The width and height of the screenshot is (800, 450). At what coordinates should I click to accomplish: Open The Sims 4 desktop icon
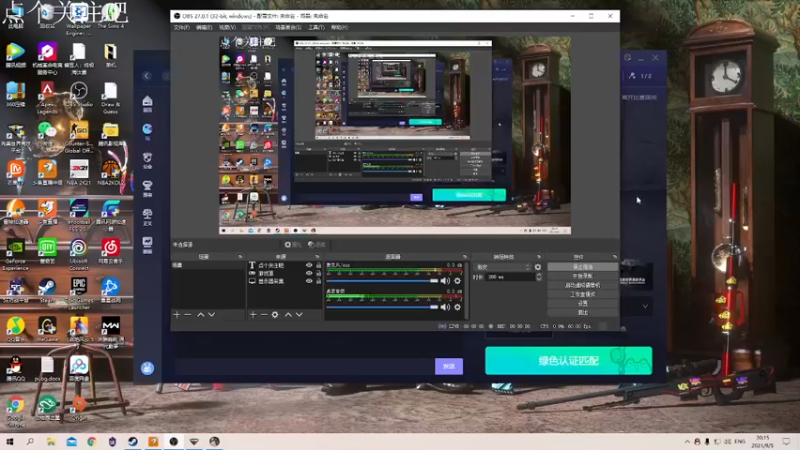[x=110, y=15]
